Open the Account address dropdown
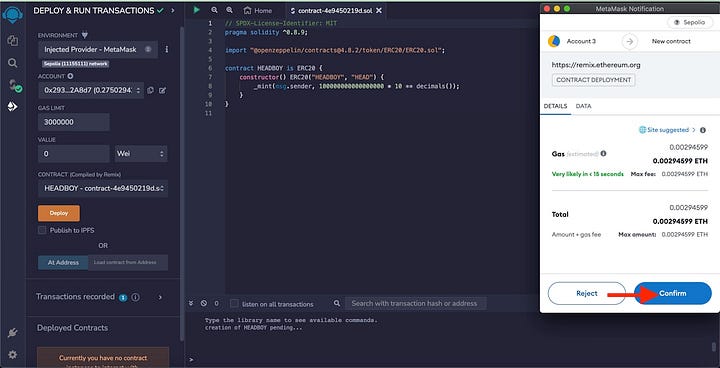 tap(91, 91)
